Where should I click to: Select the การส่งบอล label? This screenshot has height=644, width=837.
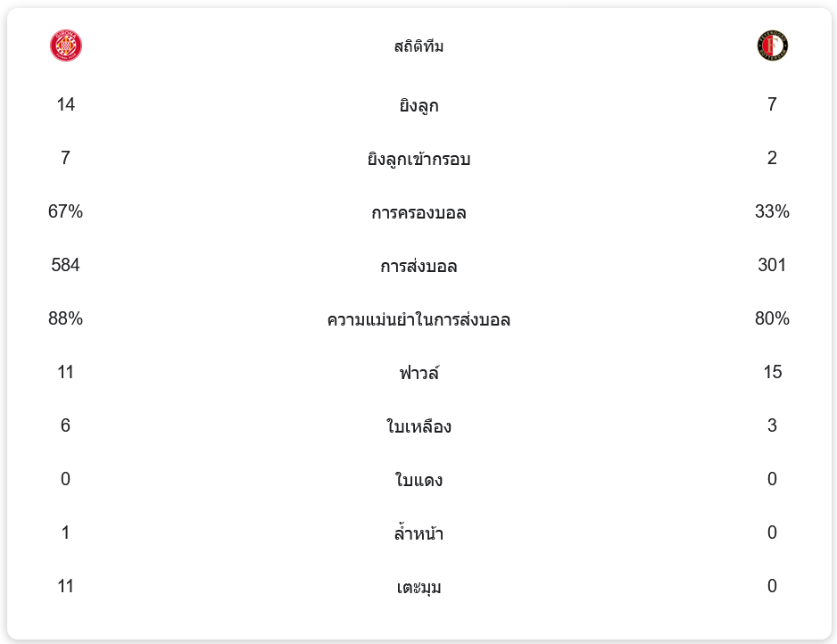click(x=418, y=267)
